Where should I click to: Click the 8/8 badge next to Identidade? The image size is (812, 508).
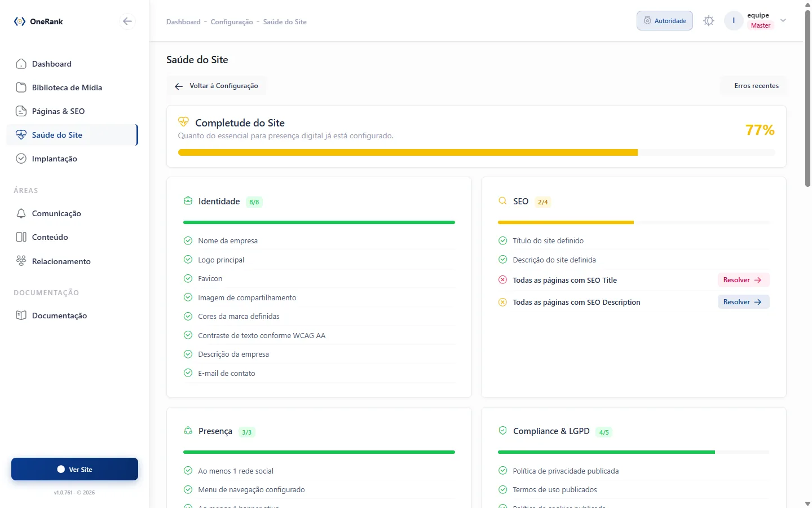(254, 202)
